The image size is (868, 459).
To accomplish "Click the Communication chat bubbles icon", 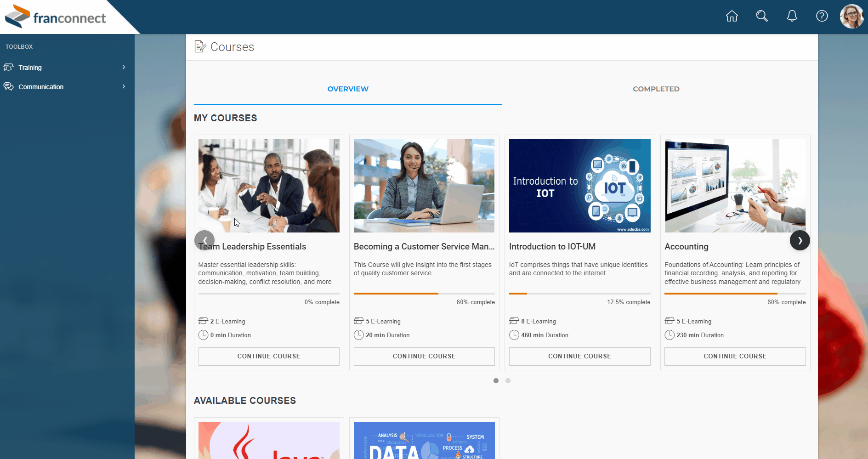I will click(x=9, y=87).
